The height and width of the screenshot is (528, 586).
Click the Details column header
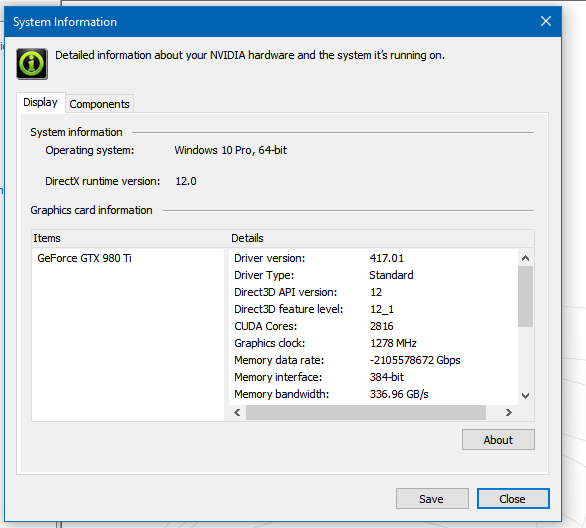pos(381,238)
